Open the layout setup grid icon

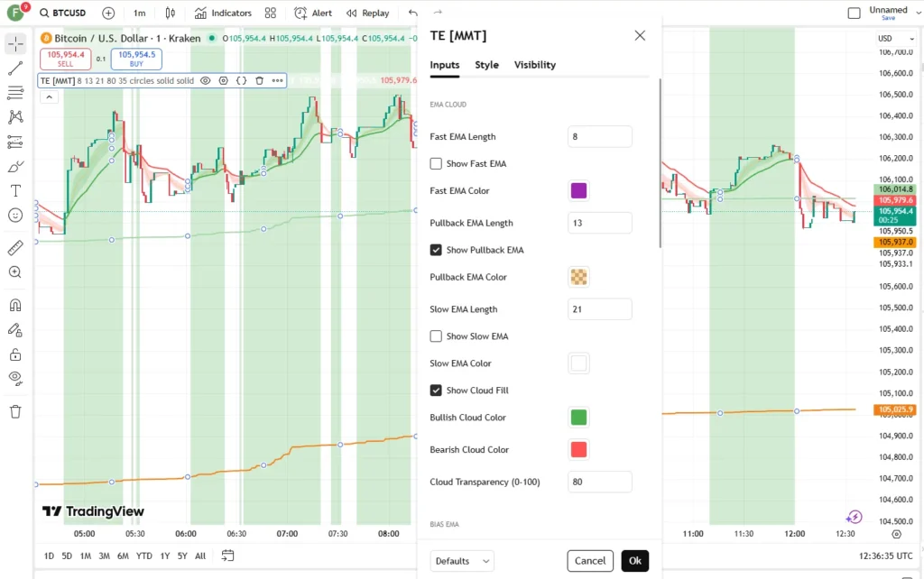[271, 13]
